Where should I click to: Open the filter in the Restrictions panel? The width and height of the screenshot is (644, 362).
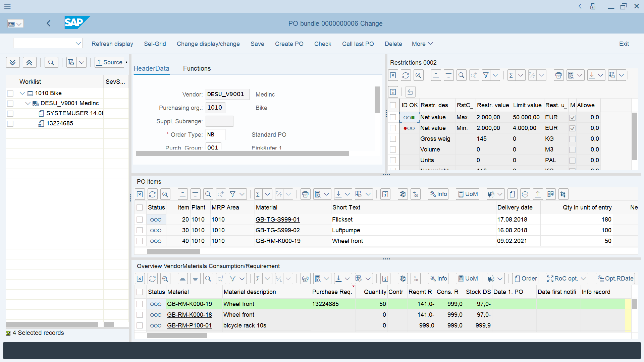click(x=485, y=75)
